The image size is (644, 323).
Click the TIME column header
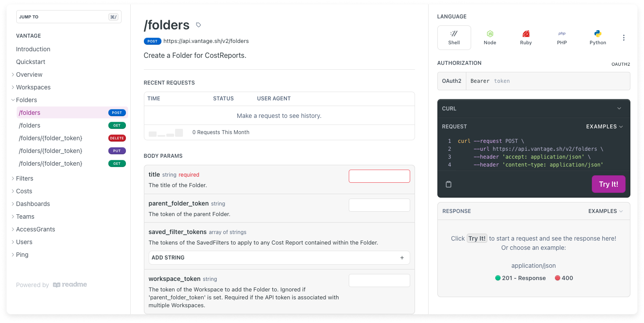pyautogui.click(x=154, y=99)
